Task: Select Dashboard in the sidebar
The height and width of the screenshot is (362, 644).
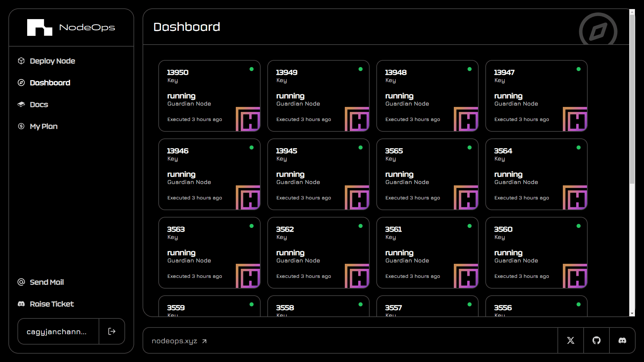Action: coord(50,83)
